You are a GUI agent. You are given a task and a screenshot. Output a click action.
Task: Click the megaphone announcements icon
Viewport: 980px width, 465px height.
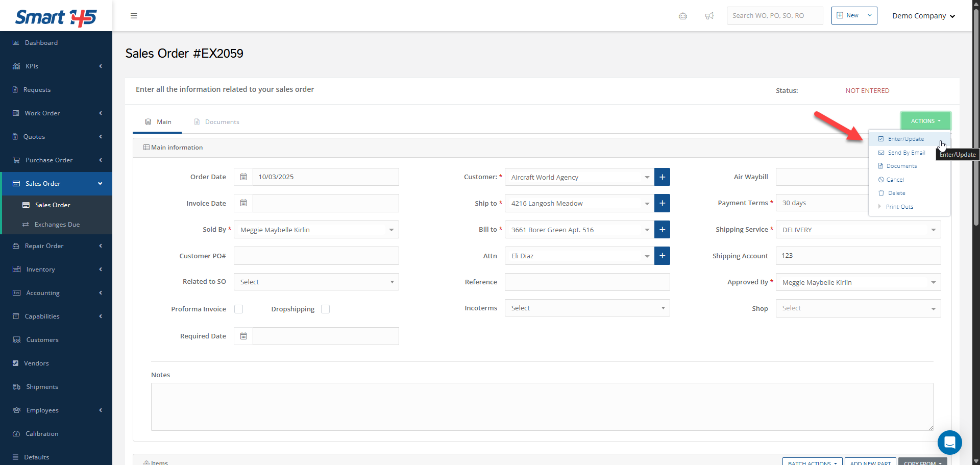pos(709,16)
